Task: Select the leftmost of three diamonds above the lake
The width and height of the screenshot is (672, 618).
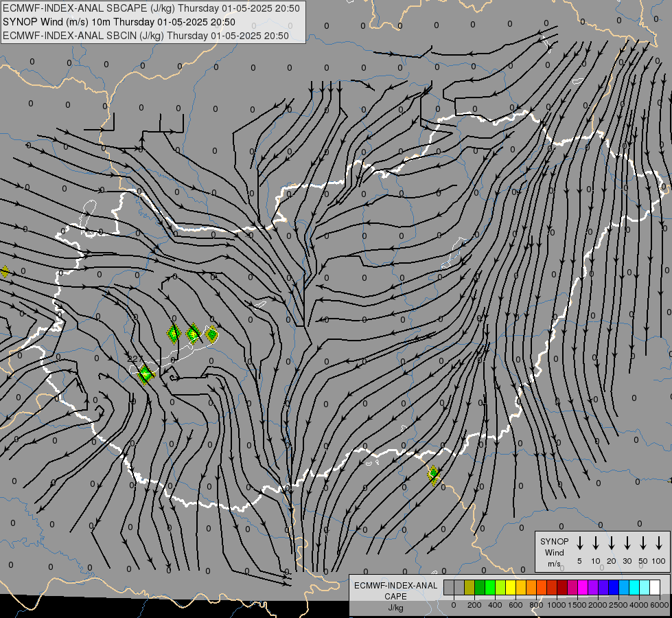Action: click(174, 334)
